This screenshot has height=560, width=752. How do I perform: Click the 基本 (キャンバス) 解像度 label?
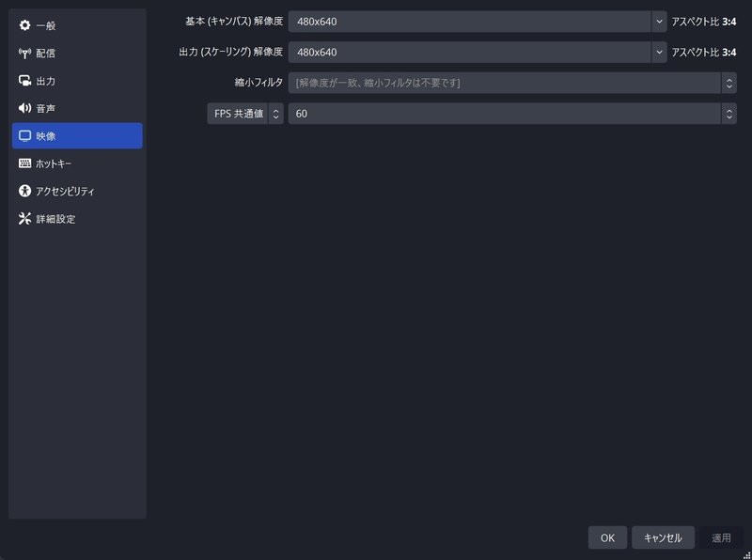234,22
